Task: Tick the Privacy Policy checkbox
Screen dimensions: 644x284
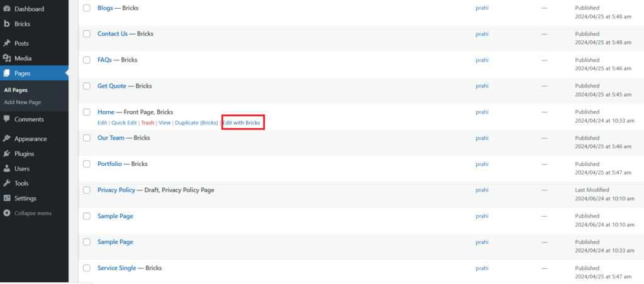Action: pos(87,190)
